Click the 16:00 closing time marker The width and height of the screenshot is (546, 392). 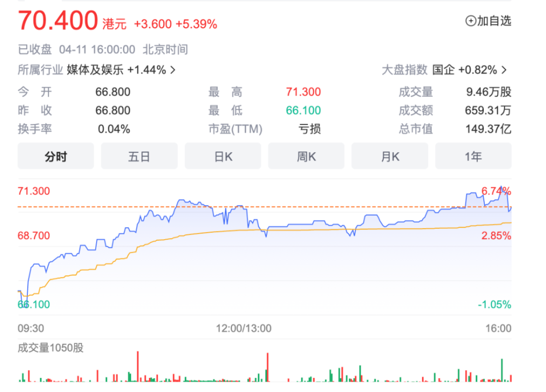(498, 328)
